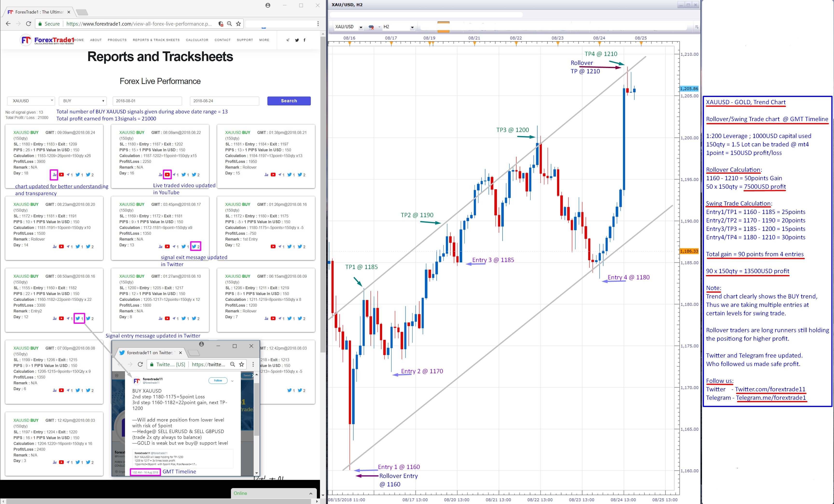
Task: Click the 1:52 AM - 16 Aug 2018 tweet timestamp
Action: tap(145, 472)
